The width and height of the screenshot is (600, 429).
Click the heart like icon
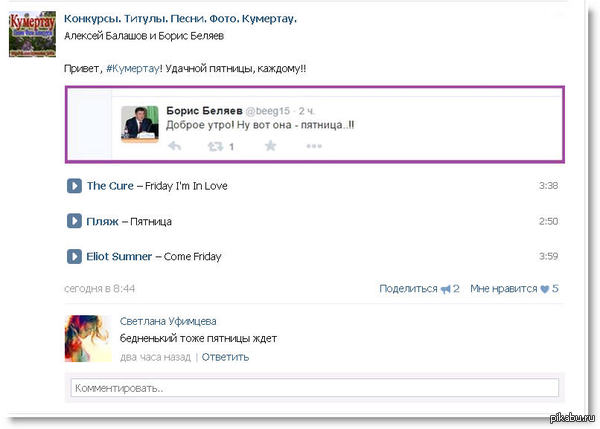[x=545, y=289]
